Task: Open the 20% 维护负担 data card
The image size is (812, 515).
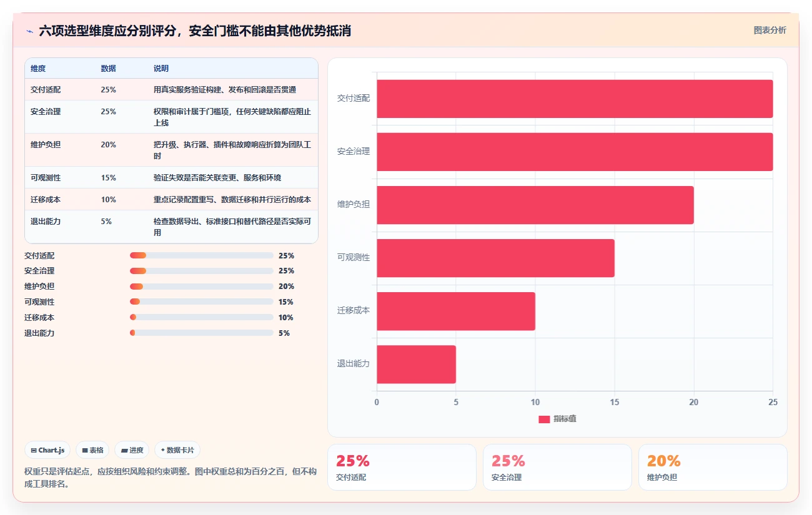Action: pos(713,467)
